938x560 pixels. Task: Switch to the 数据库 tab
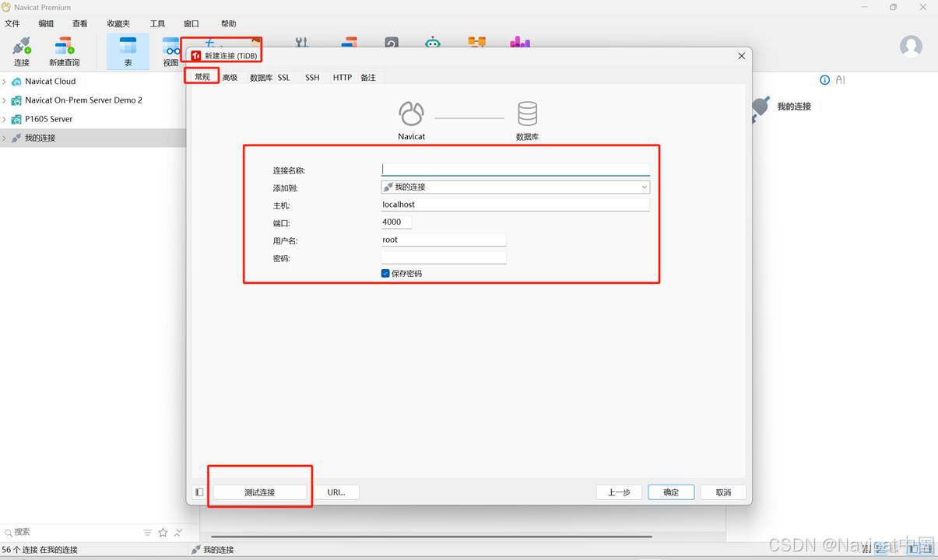pyautogui.click(x=261, y=78)
